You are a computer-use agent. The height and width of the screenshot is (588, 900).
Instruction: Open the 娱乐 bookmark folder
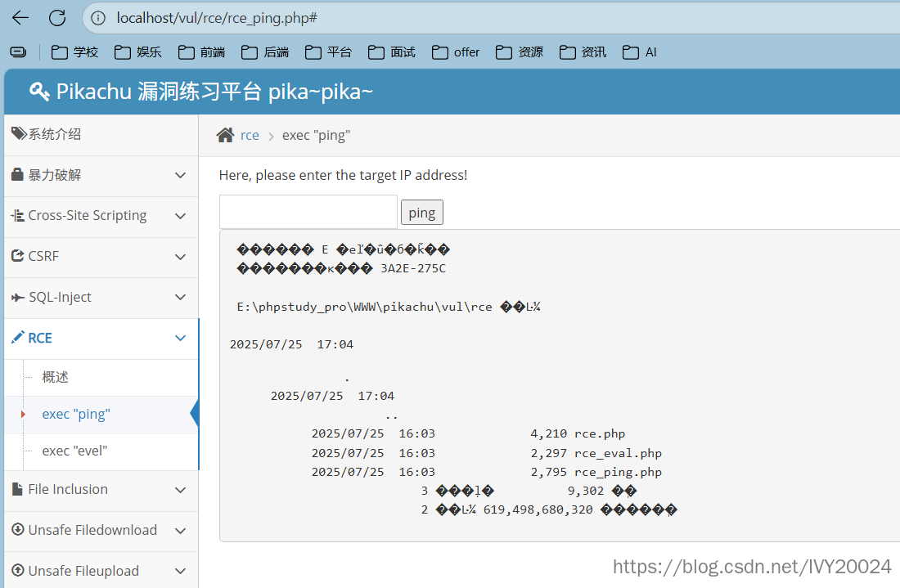pos(137,52)
